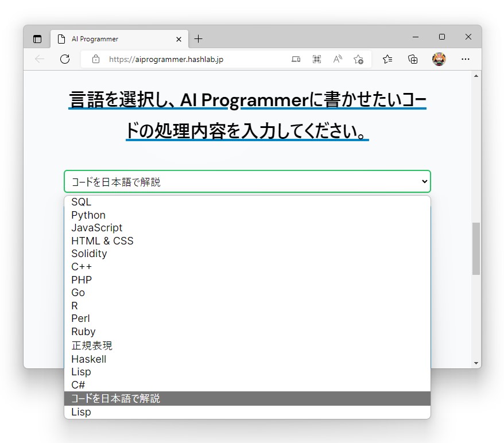View site information via the lock icon
504x443 pixels.
pyautogui.click(x=96, y=59)
